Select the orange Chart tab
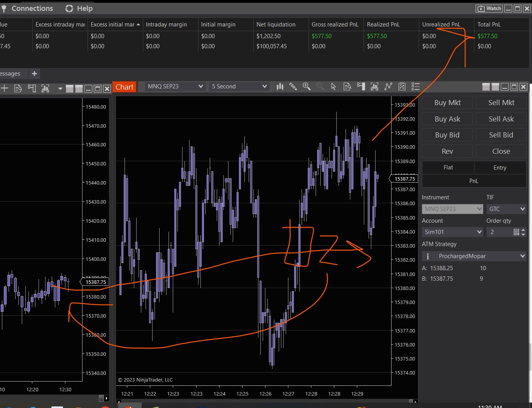This screenshot has height=408, width=532. click(125, 87)
